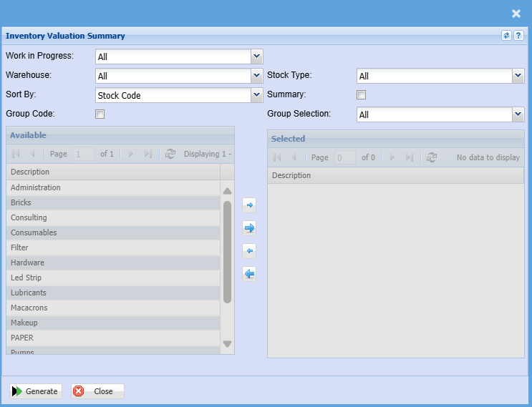Viewport: 532px width, 407px height.
Task: Move all items left with large arrow
Action: pyautogui.click(x=249, y=274)
